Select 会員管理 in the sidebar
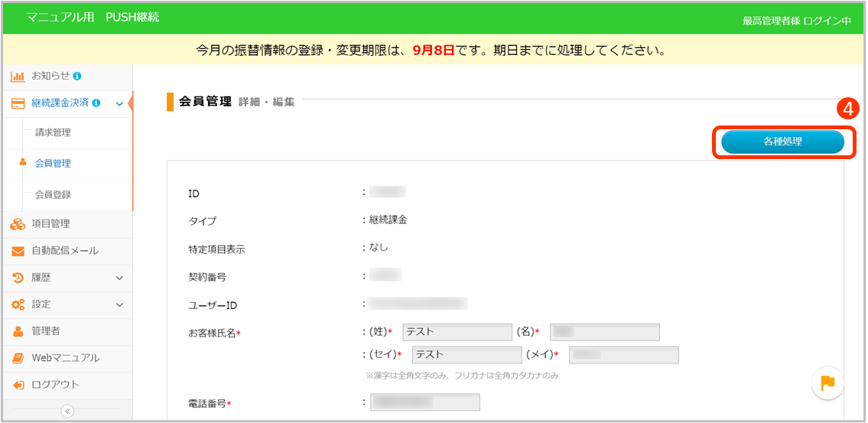 click(x=53, y=163)
